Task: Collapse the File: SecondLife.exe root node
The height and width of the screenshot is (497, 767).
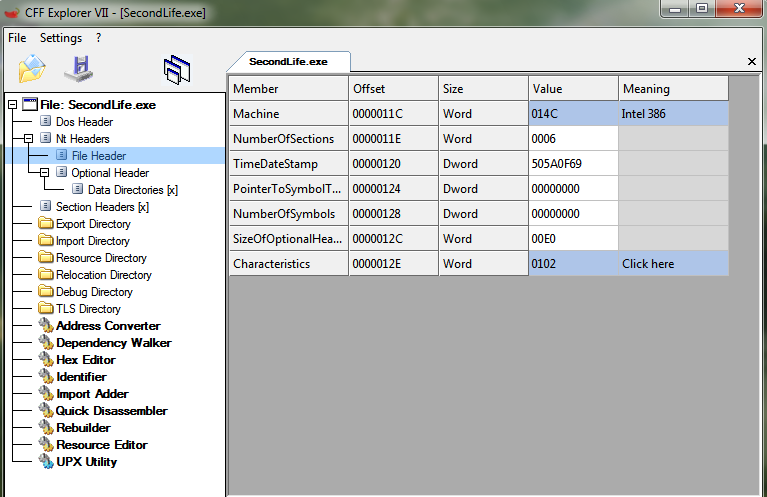Action: 13,104
